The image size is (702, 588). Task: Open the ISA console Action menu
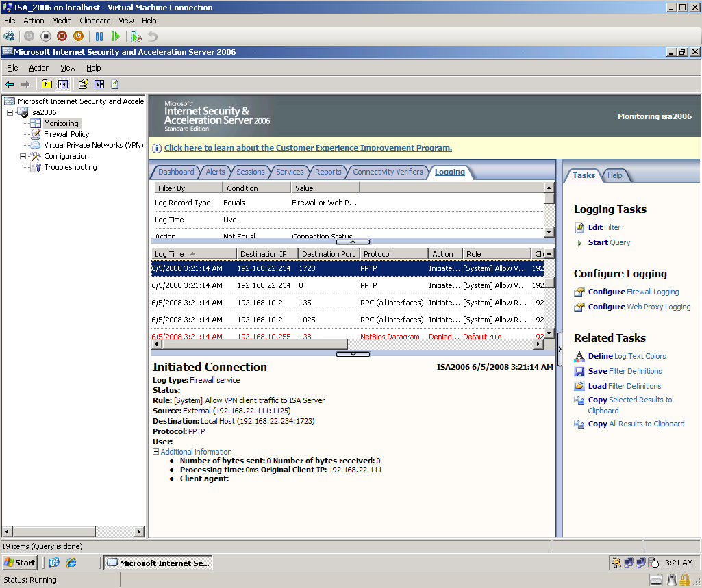tap(40, 68)
